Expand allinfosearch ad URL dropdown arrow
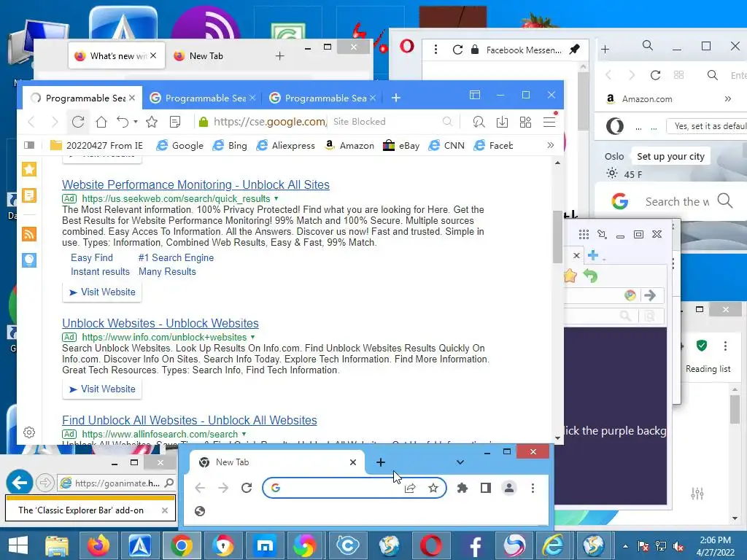The height and width of the screenshot is (560, 747). 244,435
